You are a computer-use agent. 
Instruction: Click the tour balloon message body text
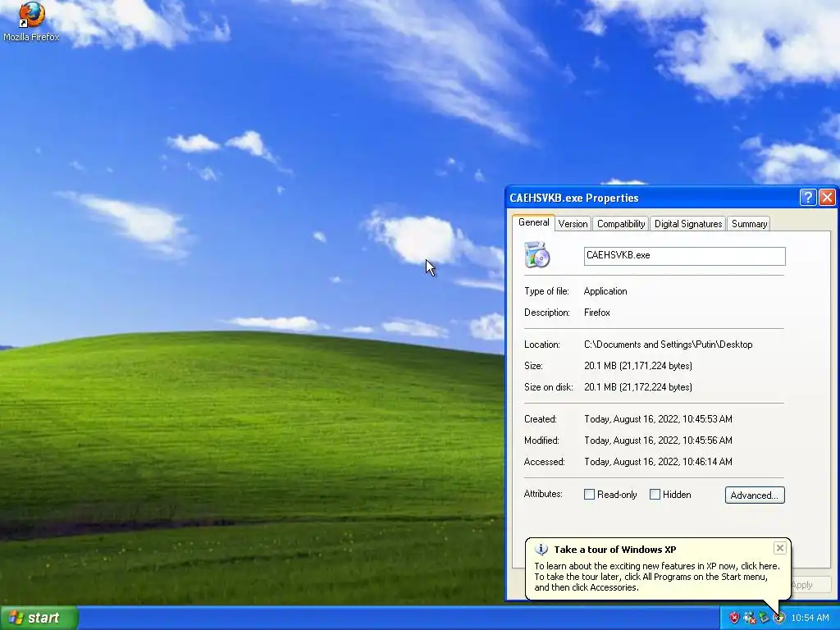(657, 577)
